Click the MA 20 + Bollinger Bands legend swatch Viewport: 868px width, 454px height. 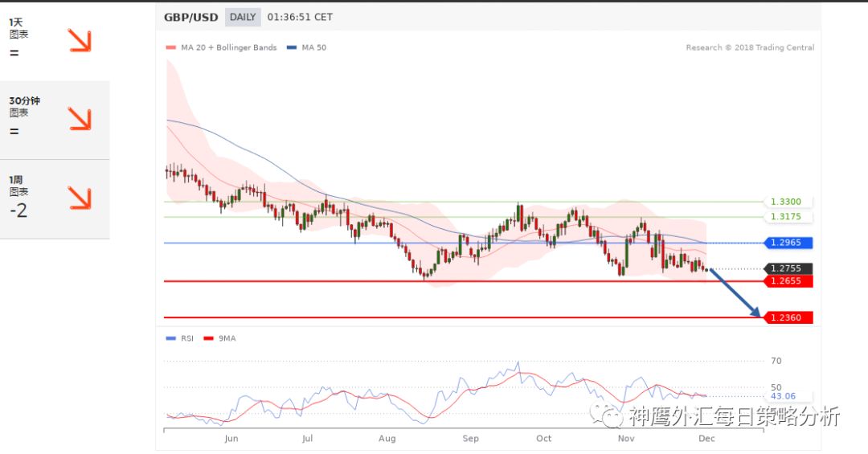tap(170, 47)
